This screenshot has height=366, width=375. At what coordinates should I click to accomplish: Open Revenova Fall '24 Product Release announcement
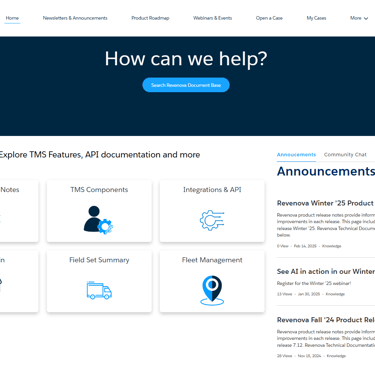point(326,320)
